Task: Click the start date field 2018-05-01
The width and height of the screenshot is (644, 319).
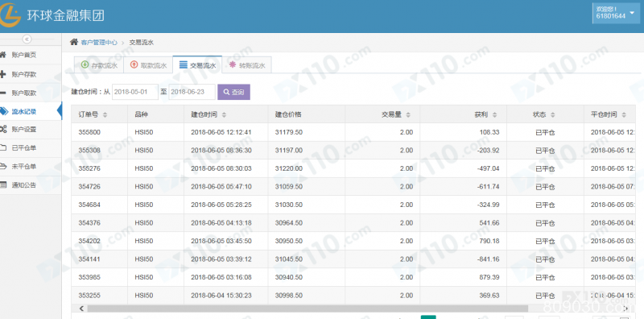Action: (x=135, y=92)
